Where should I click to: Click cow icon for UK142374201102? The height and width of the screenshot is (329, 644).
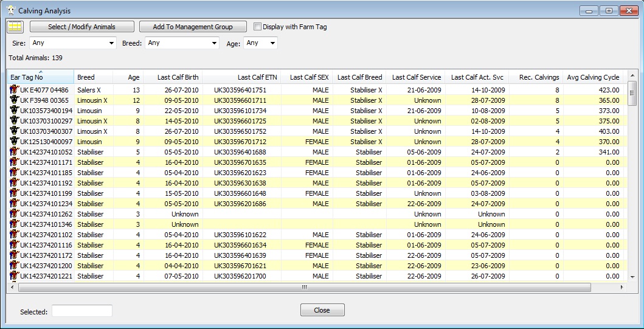(15, 235)
